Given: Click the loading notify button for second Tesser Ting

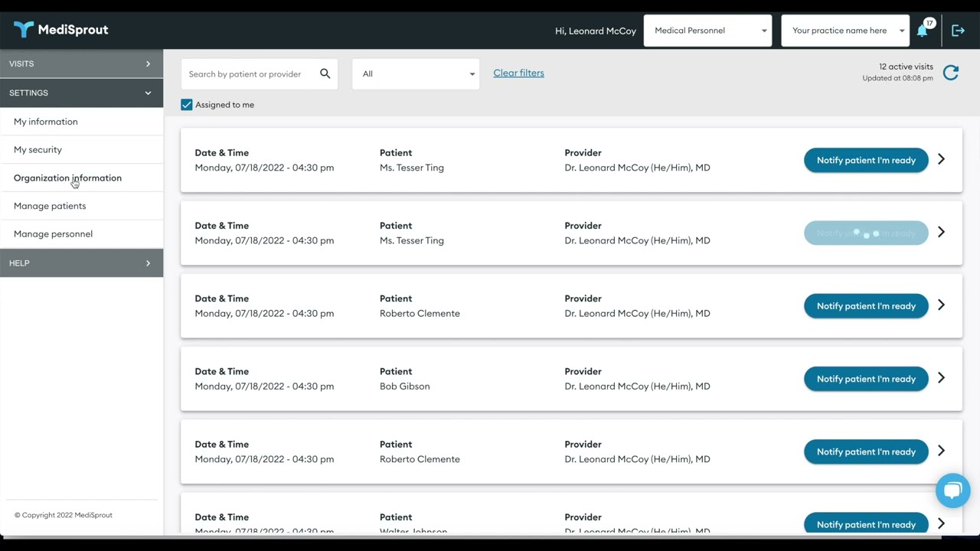Looking at the screenshot, I should coord(866,233).
